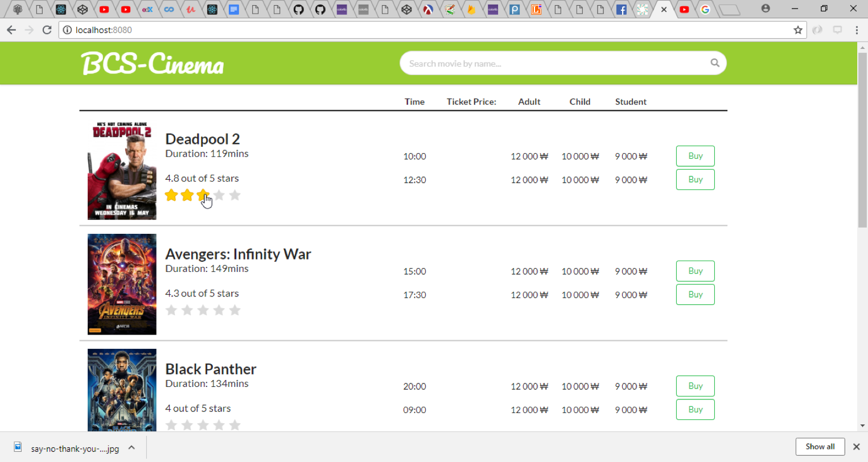Click Show all downloads button
This screenshot has width=868, height=462.
[820, 447]
